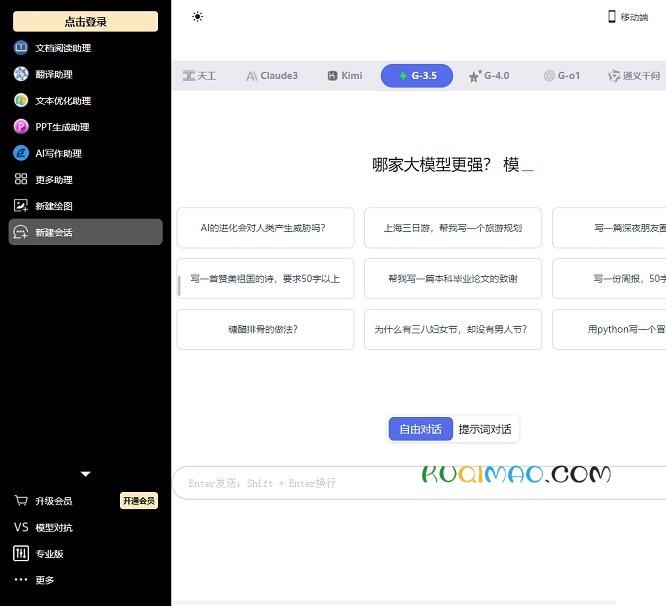Click the 开通会员 badge button

point(139,501)
